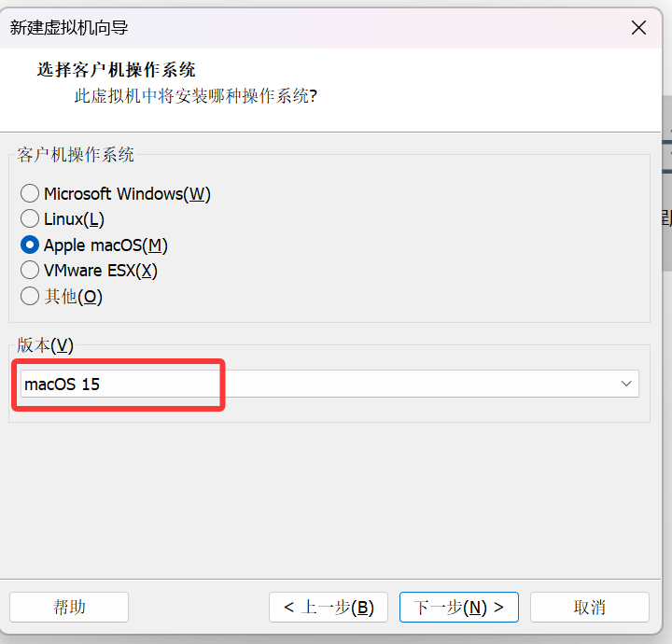Select the Apple macOS radio option
The width and height of the screenshot is (672, 644).
30,245
